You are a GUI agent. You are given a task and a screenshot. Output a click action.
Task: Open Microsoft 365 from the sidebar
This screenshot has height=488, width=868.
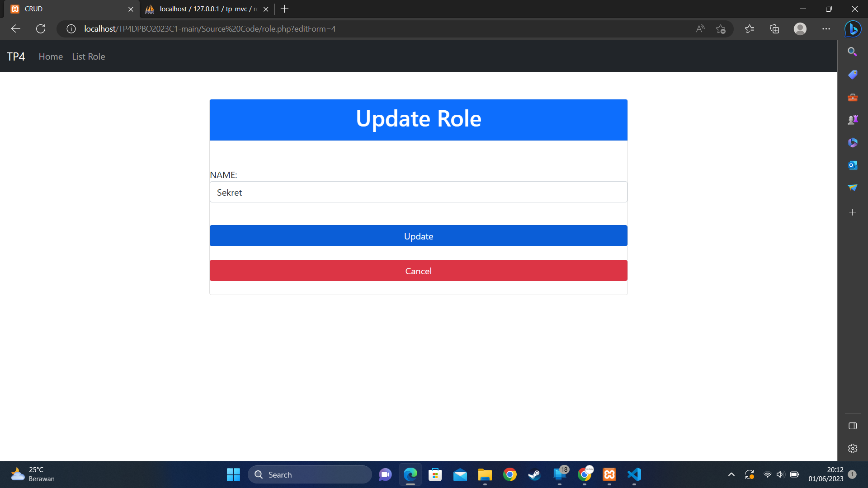tap(853, 142)
